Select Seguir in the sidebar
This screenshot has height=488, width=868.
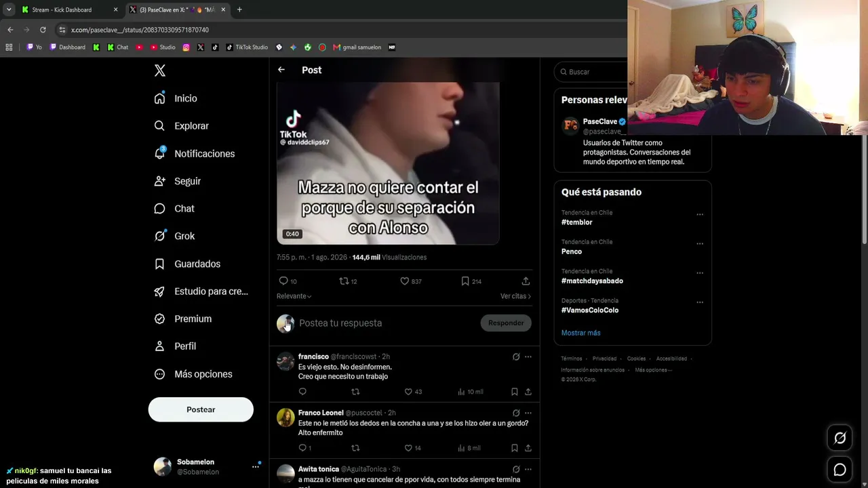[177, 181]
